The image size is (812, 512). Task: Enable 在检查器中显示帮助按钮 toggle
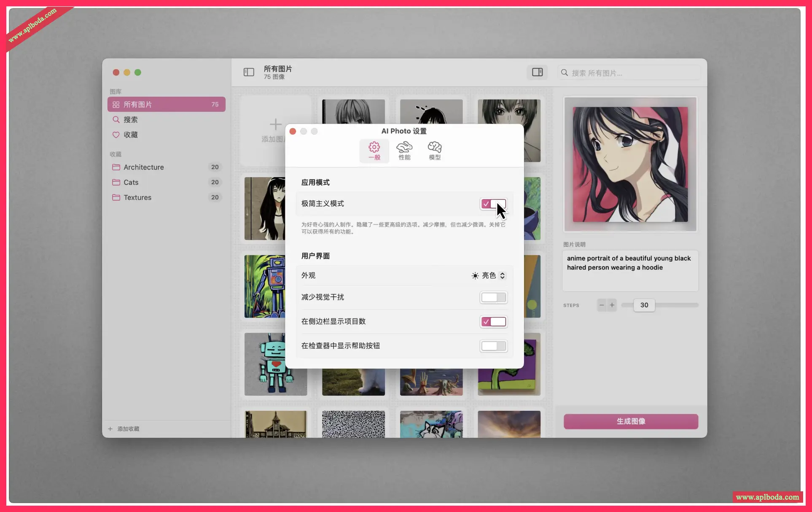click(493, 346)
